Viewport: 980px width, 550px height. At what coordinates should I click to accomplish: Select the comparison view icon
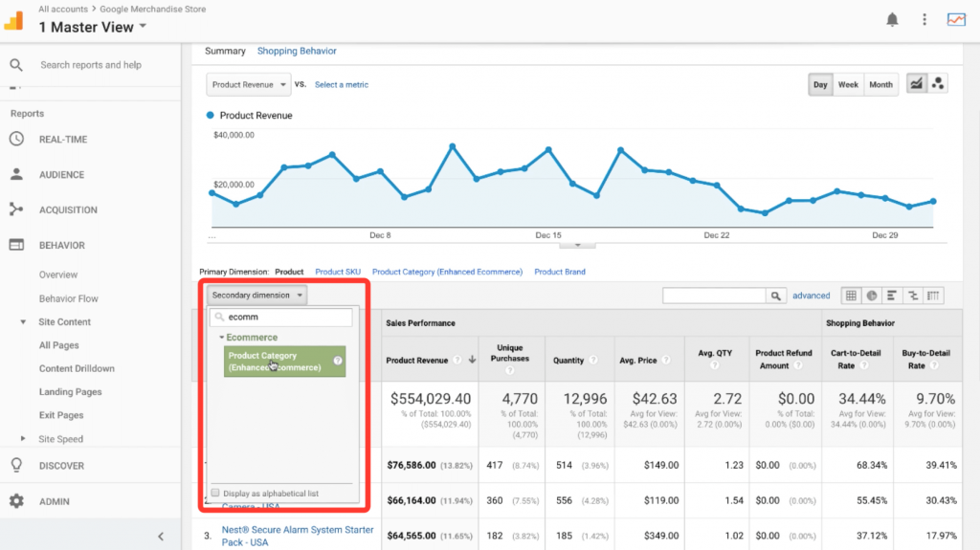pos(912,296)
